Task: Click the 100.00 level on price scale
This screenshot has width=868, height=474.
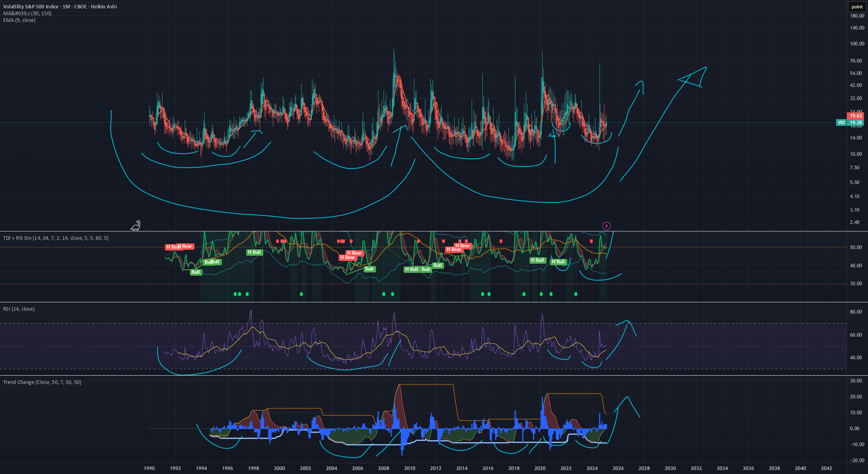Action: 857,44
